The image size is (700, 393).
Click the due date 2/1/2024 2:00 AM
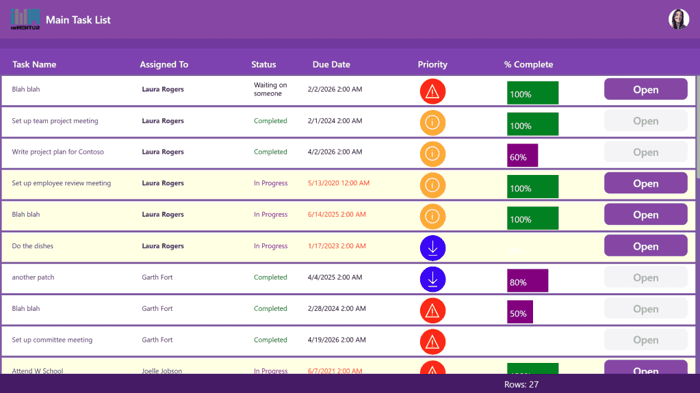335,121
